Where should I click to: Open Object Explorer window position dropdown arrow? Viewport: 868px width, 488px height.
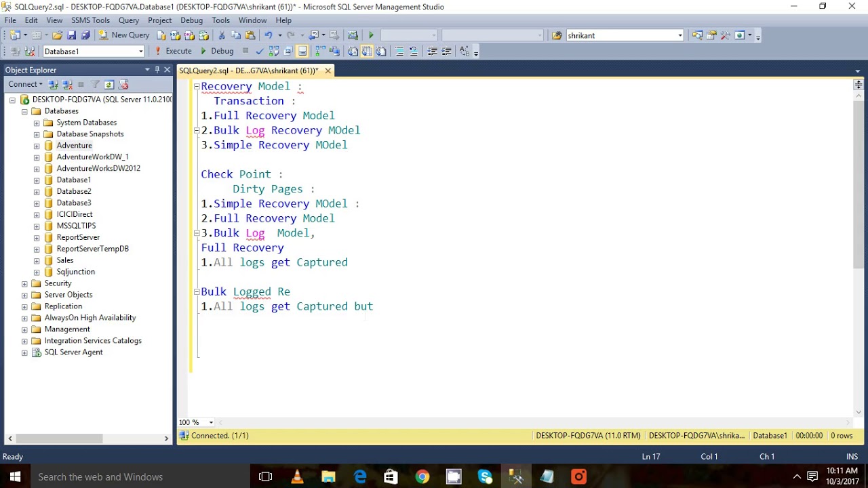click(147, 70)
